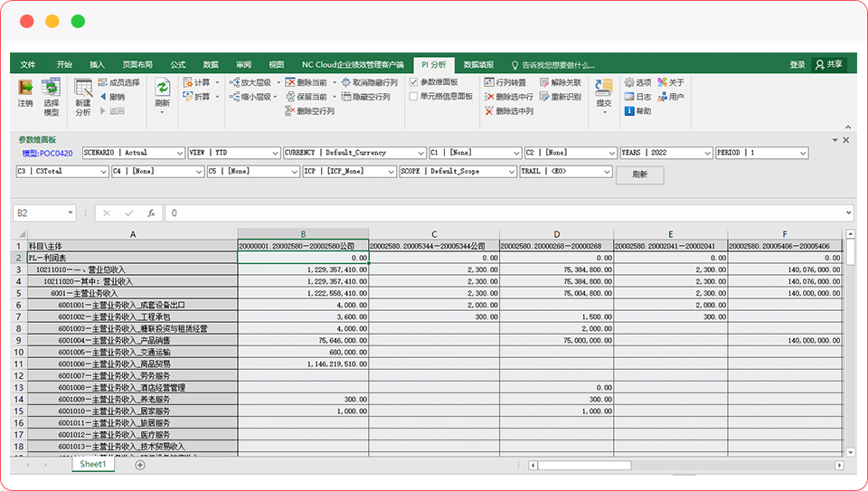Open the SCOPE Default_Scope dropdown
The width and height of the screenshot is (868, 491).
pyautogui.click(x=512, y=172)
